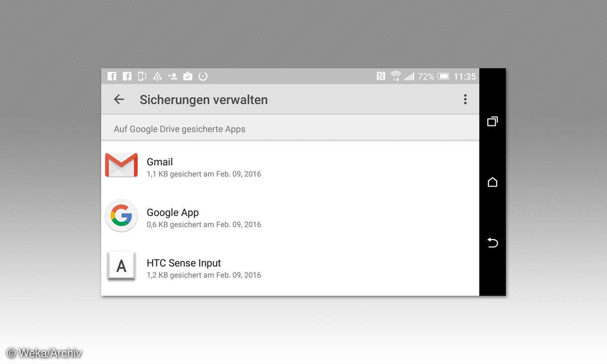Image resolution: width=607 pixels, height=364 pixels.
Task: Tap the 11:35 clock in status bar
Action: 464,76
